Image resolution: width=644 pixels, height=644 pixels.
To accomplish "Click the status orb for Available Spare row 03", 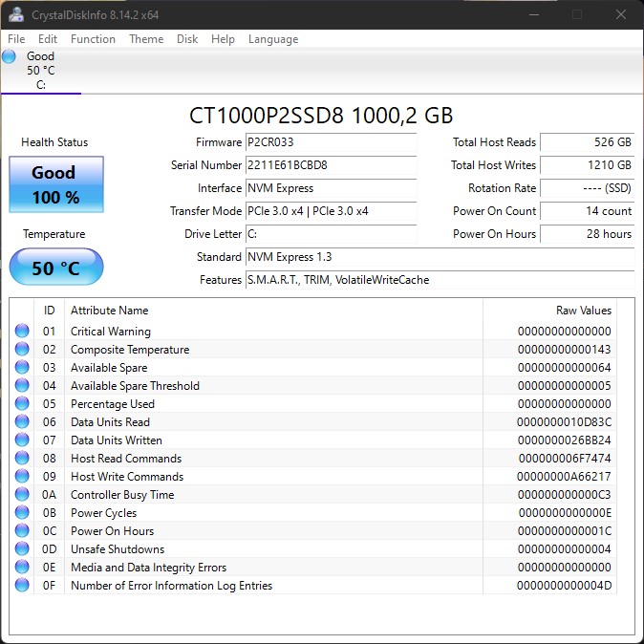I will [22, 367].
